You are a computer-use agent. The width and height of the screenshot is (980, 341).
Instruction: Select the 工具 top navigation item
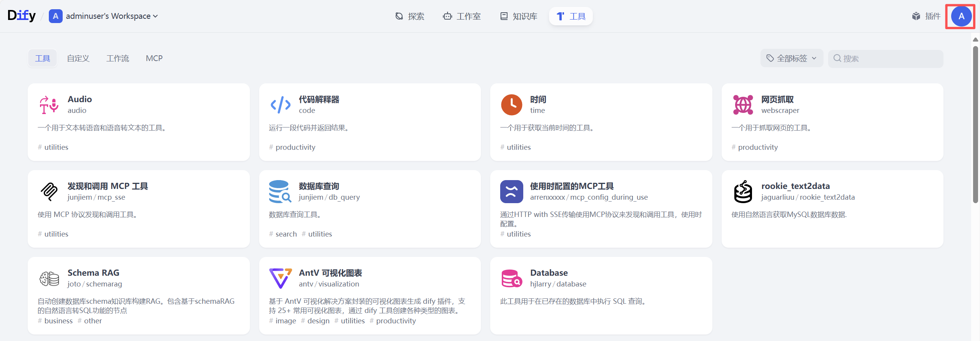pos(571,16)
